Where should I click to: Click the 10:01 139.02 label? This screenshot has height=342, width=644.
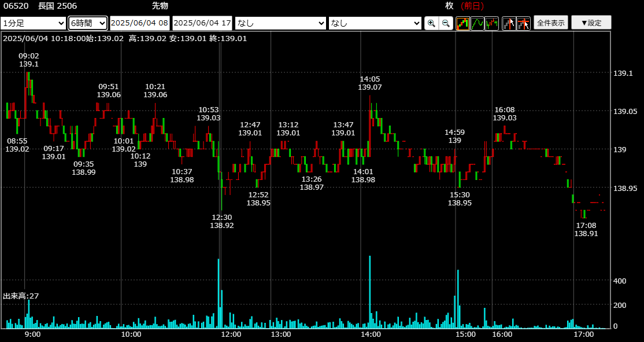[x=124, y=145]
